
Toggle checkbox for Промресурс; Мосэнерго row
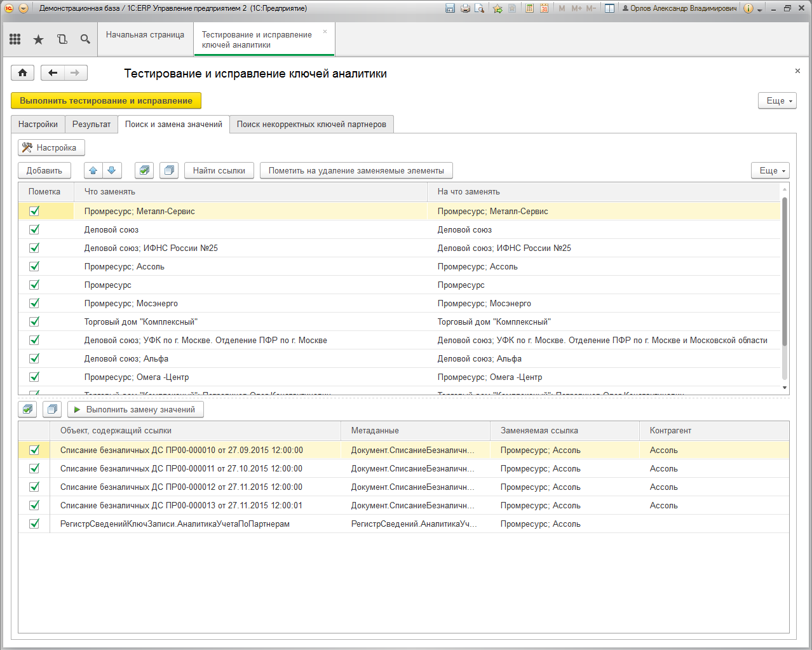(34, 303)
